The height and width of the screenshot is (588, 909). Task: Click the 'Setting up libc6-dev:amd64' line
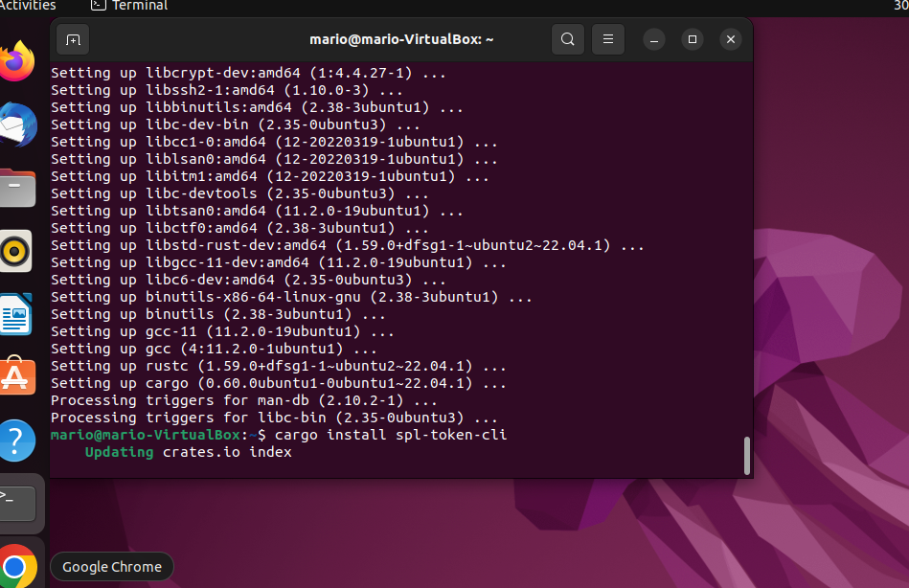pyautogui.click(x=248, y=280)
